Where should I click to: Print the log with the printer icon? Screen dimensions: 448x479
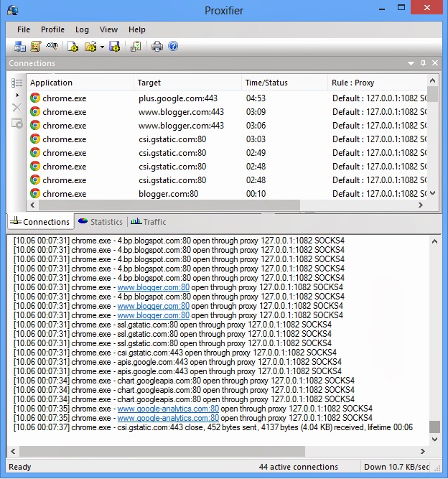tap(157, 47)
